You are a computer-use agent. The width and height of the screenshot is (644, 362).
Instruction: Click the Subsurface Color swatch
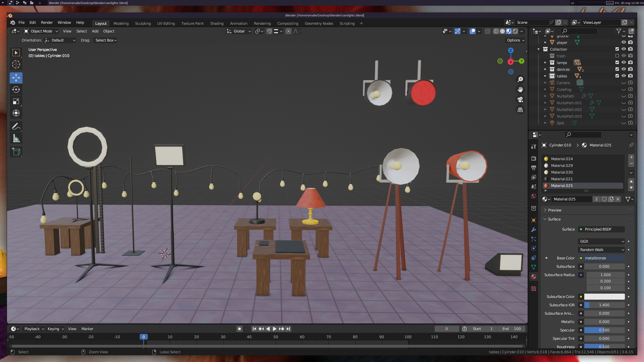tap(604, 297)
